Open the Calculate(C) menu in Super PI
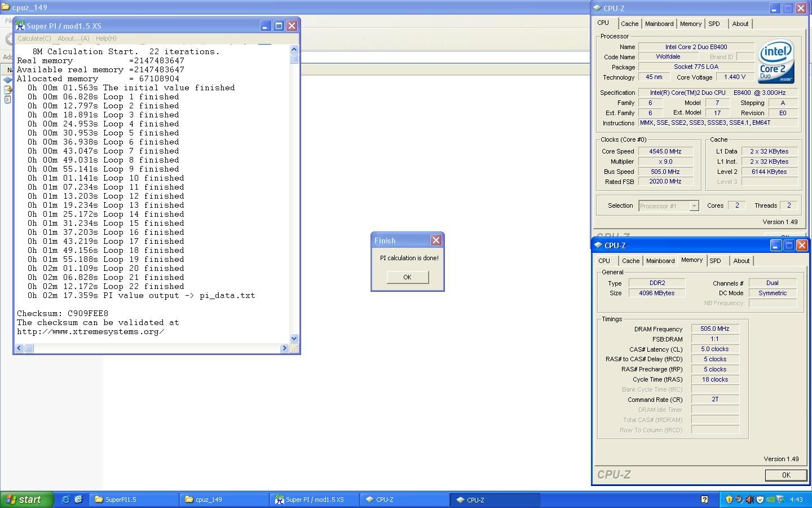Viewport: 812px width, 508px height. coord(34,38)
